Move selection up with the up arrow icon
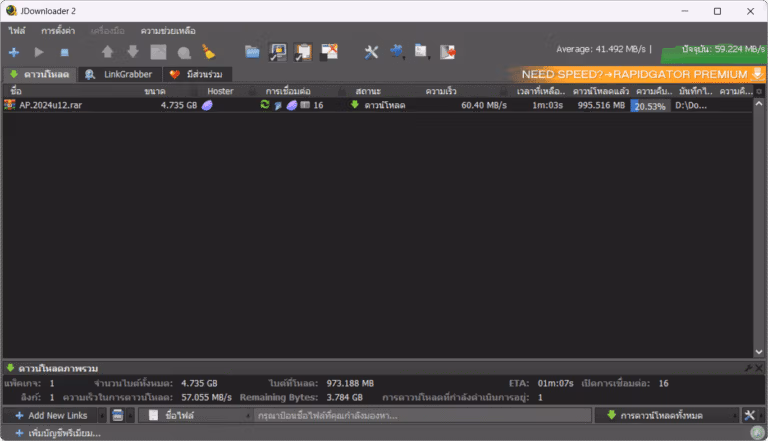Screen dimensions: 768x441 107,51
